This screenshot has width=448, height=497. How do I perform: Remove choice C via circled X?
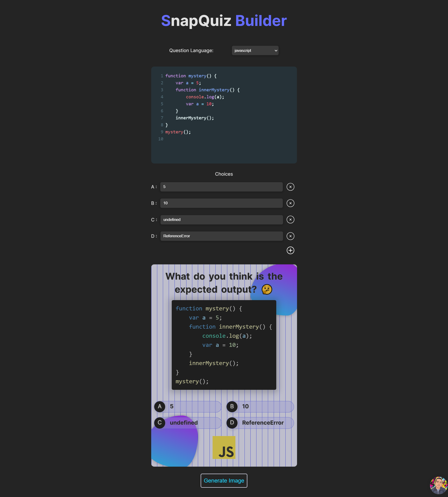click(x=290, y=220)
